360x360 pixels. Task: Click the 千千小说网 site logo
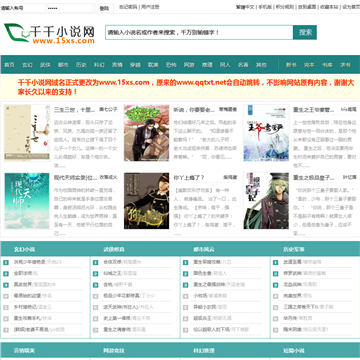pyautogui.click(x=49, y=34)
